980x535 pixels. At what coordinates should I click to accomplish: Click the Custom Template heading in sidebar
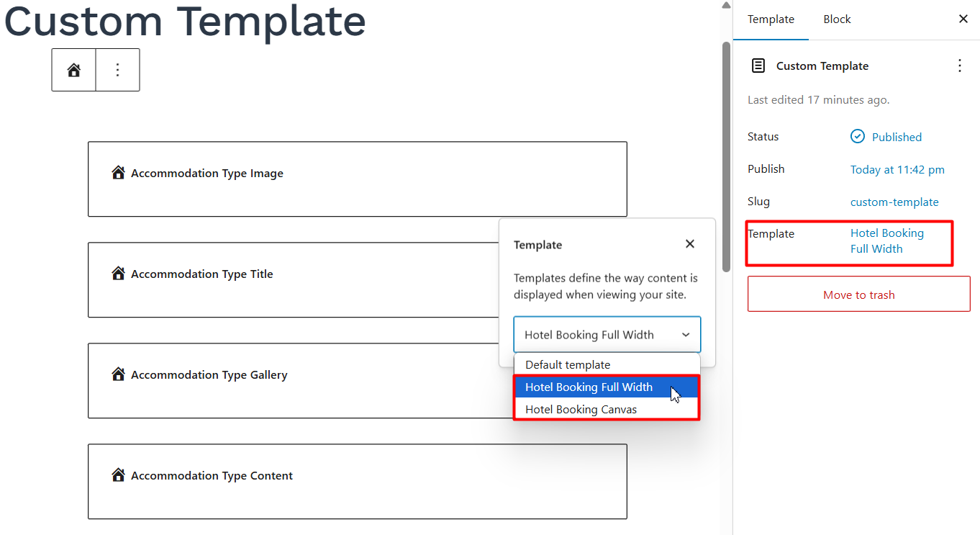[822, 66]
